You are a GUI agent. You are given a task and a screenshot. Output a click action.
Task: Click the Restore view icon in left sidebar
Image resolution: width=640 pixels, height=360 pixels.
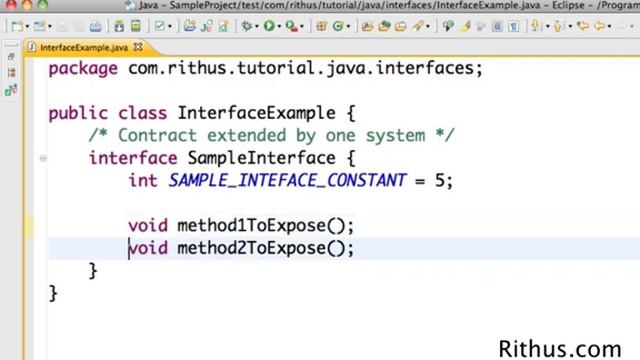coord(11,57)
